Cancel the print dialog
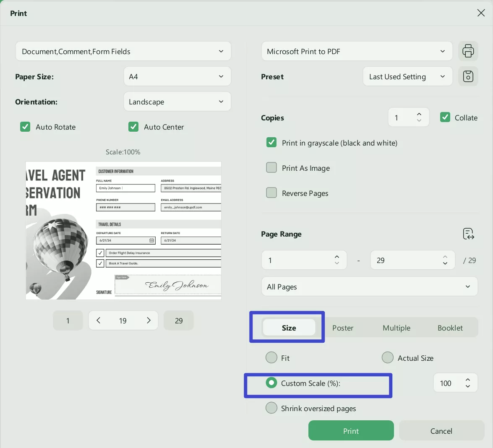Screen dimensions: 493x448 tap(441, 430)
